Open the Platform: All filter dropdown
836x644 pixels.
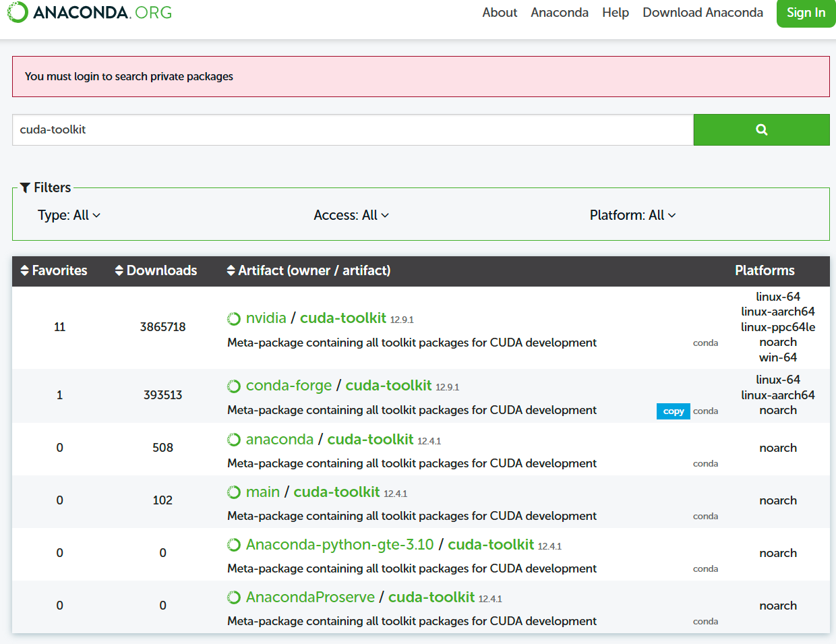[633, 215]
